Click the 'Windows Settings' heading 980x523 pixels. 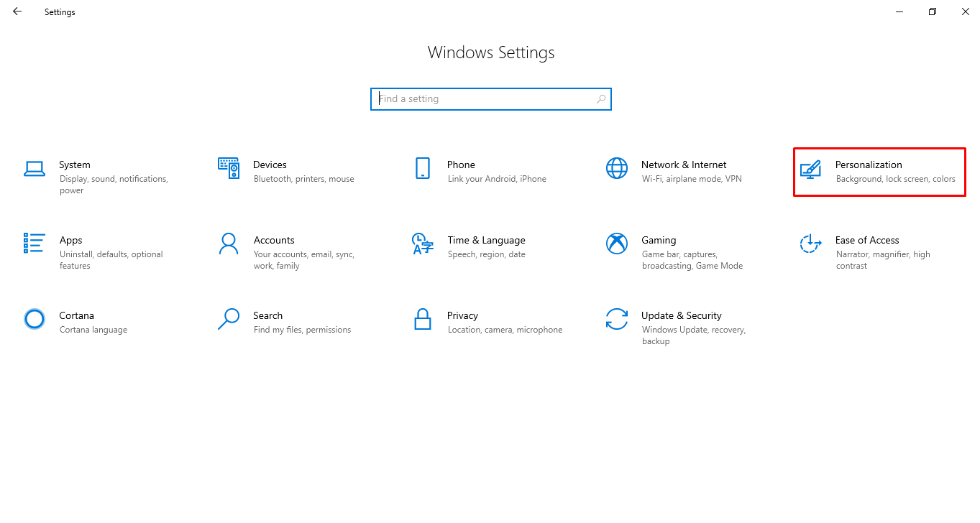click(491, 52)
